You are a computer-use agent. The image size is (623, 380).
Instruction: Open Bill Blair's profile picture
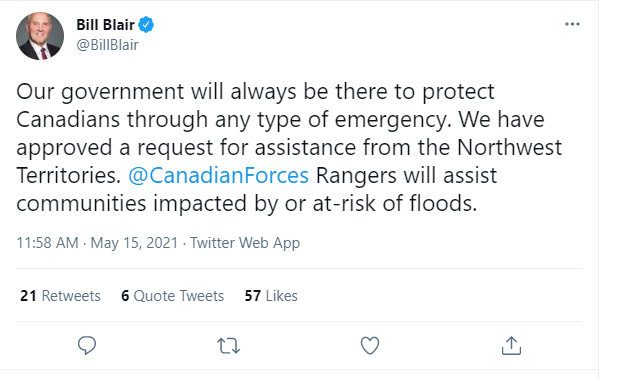coord(40,36)
